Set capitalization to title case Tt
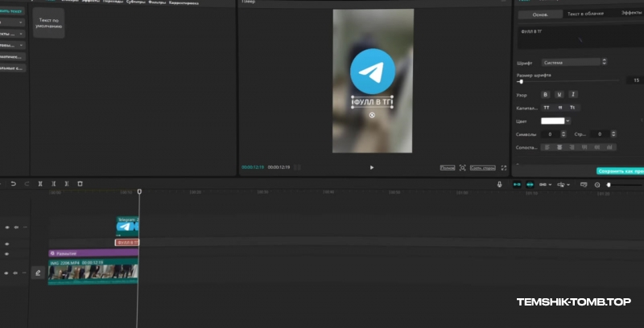Screen dimensions: 644x328 [x=572, y=108]
